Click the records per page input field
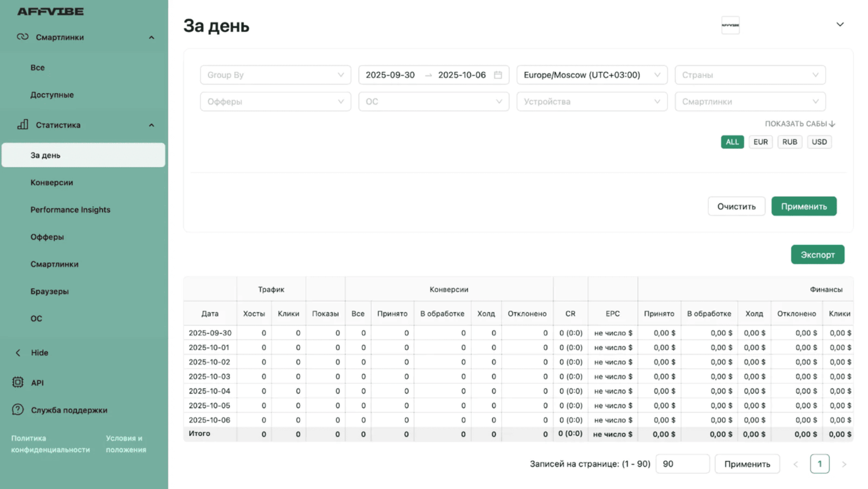 pos(682,464)
